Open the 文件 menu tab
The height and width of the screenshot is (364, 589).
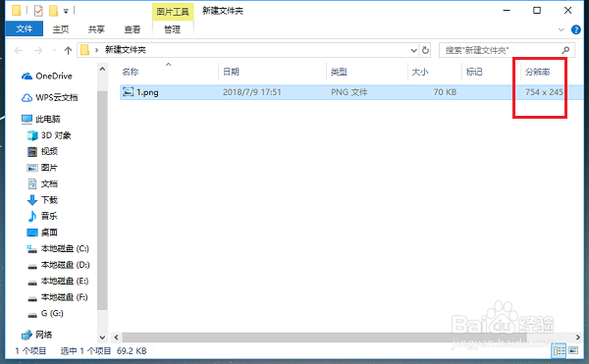coord(24,28)
